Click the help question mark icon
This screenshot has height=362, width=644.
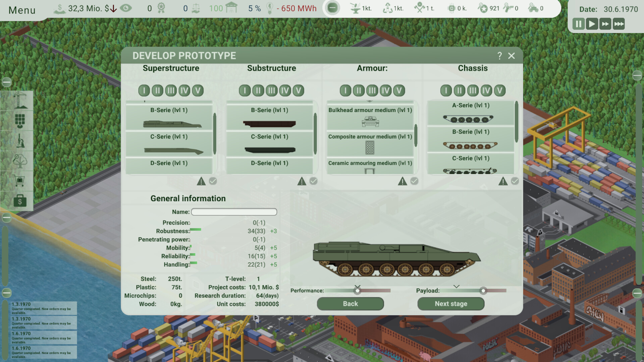pyautogui.click(x=499, y=56)
